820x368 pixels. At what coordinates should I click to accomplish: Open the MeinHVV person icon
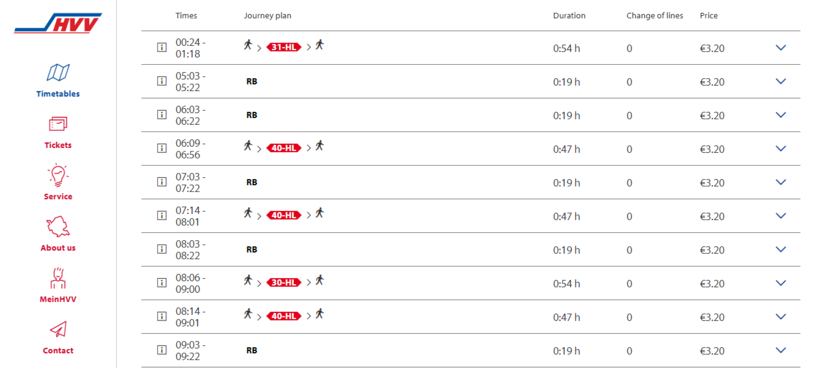(58, 278)
